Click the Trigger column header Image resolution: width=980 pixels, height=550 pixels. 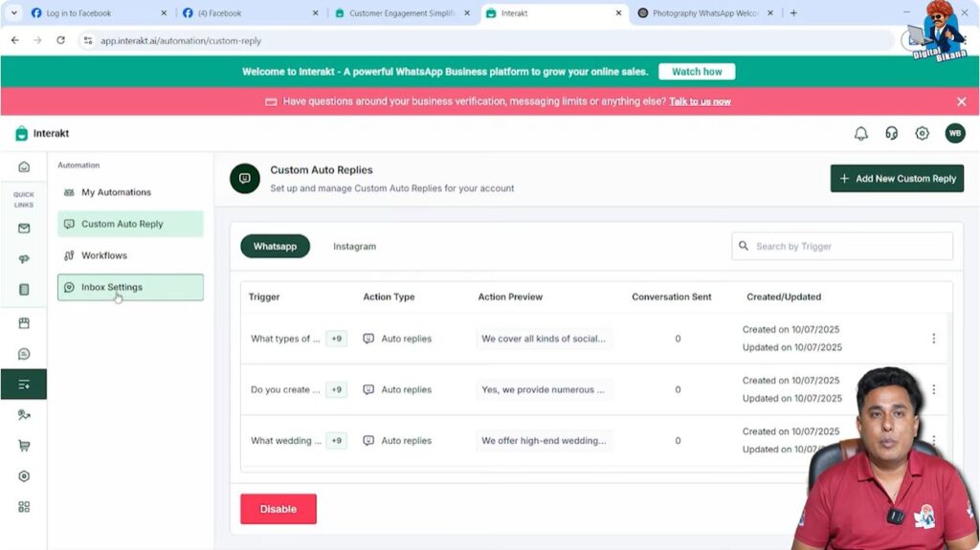pos(264,297)
